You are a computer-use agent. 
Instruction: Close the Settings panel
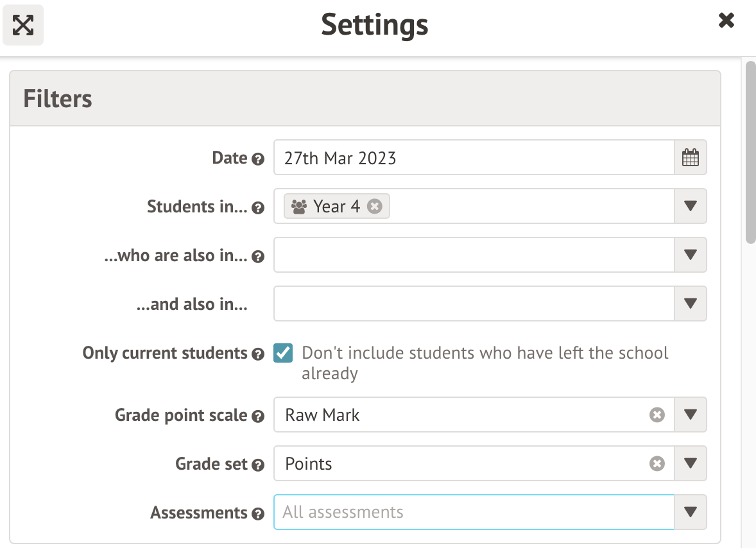[726, 21]
